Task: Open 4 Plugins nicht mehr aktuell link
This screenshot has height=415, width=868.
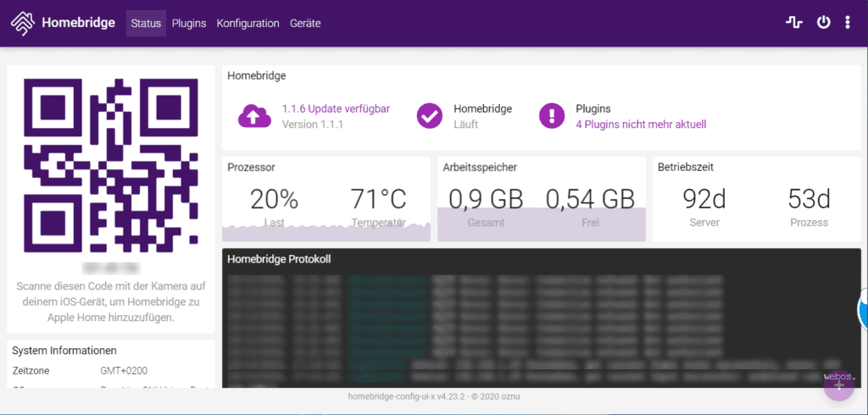Action: coord(641,125)
